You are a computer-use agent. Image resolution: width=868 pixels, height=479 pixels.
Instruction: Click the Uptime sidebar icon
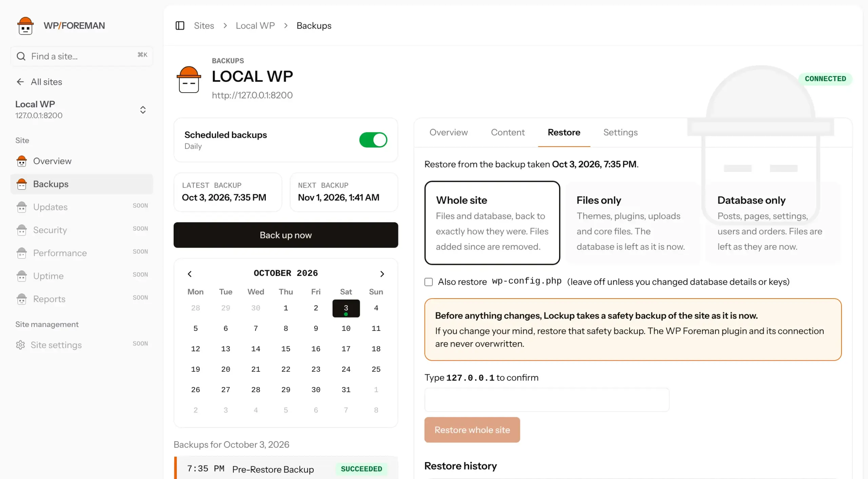click(22, 276)
